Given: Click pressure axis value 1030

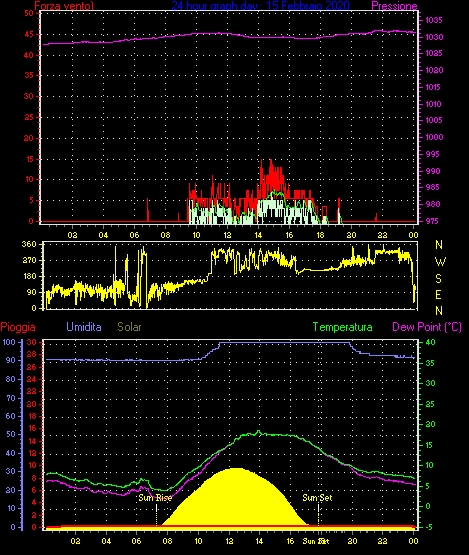Looking at the screenshot, I should click(x=434, y=37).
